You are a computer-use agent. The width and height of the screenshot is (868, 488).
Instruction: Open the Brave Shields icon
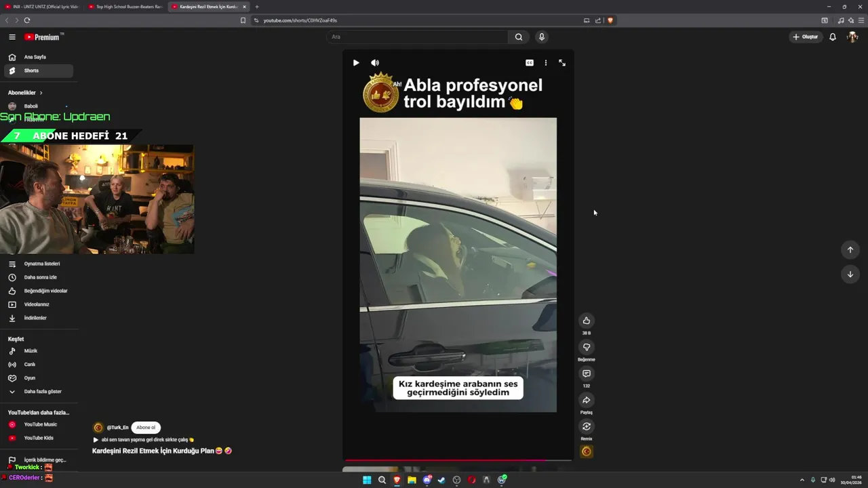610,20
